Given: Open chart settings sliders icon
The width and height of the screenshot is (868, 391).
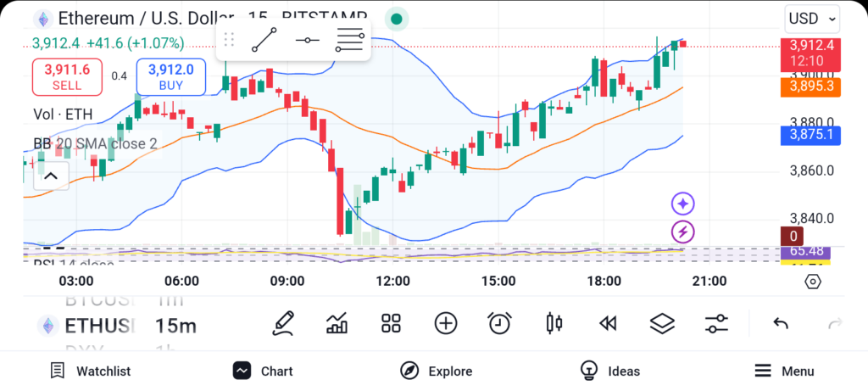Looking at the screenshot, I should click(717, 323).
